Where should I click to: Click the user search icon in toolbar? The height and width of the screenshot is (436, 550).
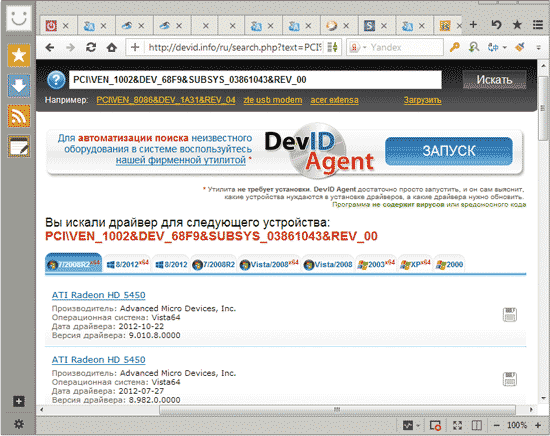click(x=474, y=47)
